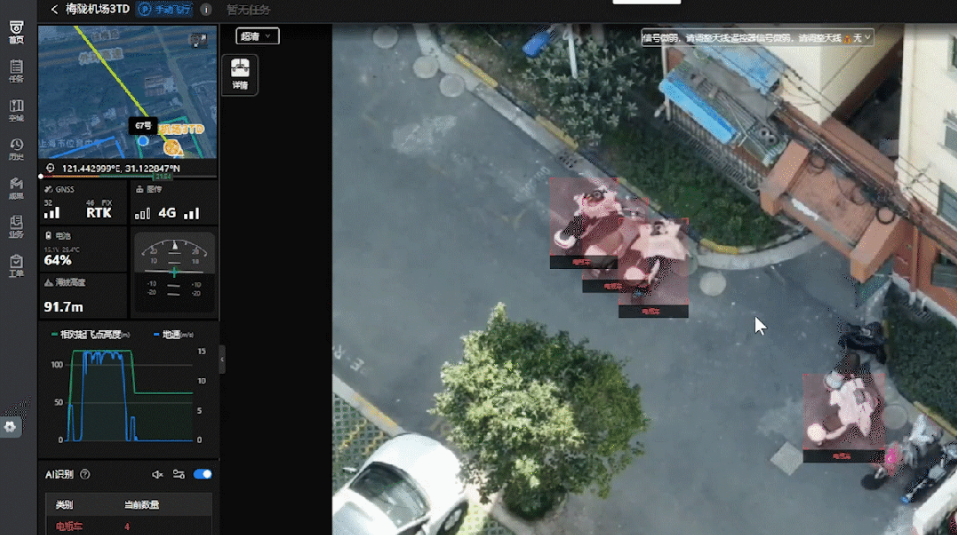Click the 暂无任务 no-task label
The image size is (957, 535).
click(248, 10)
